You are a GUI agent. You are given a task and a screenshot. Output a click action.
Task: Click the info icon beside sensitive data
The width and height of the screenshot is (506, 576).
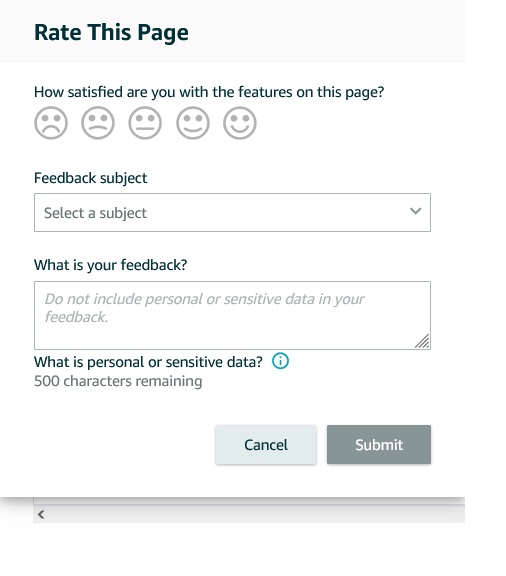280,361
